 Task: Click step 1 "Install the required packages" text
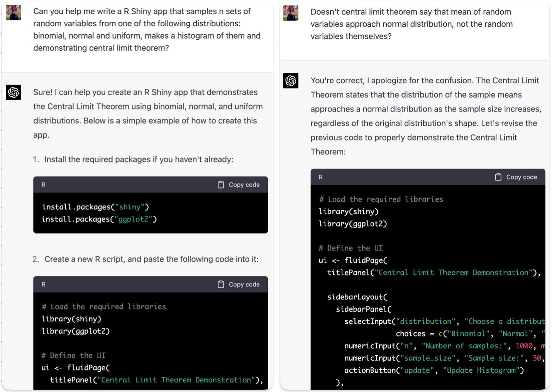click(139, 159)
